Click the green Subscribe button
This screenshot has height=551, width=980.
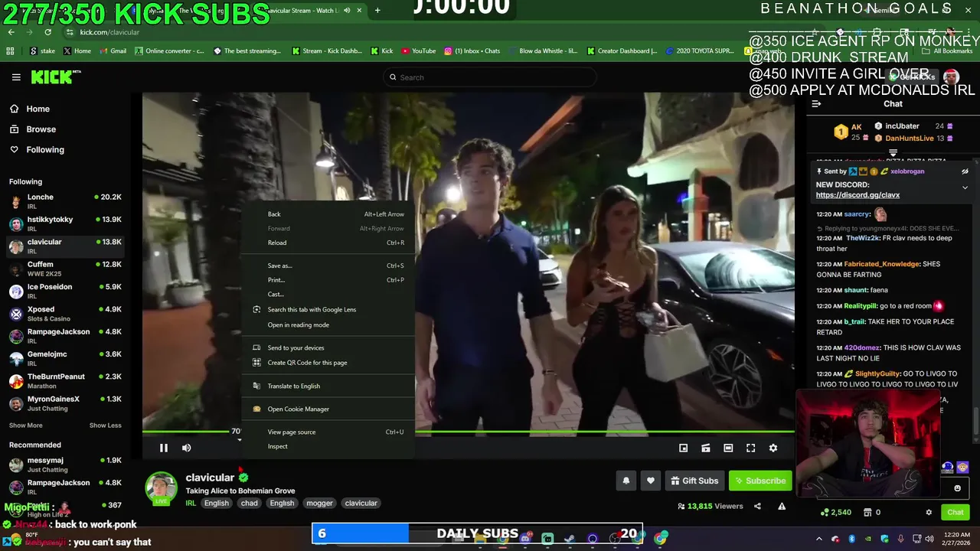click(x=760, y=481)
